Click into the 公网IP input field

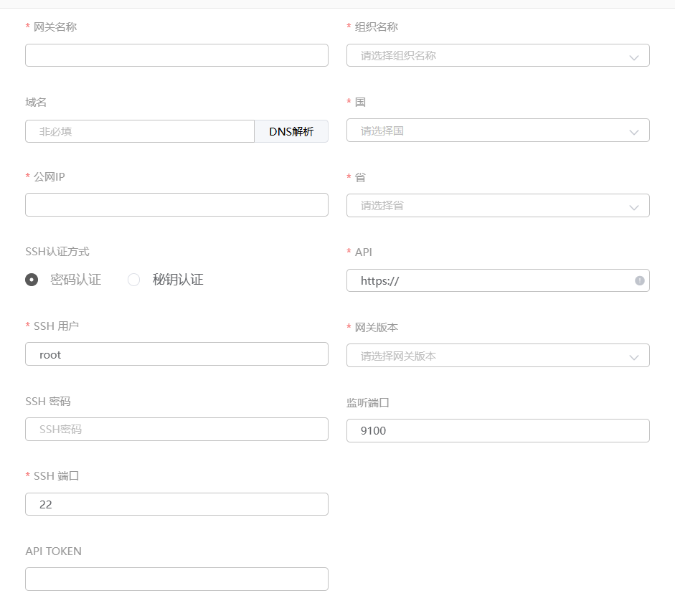coord(176,205)
